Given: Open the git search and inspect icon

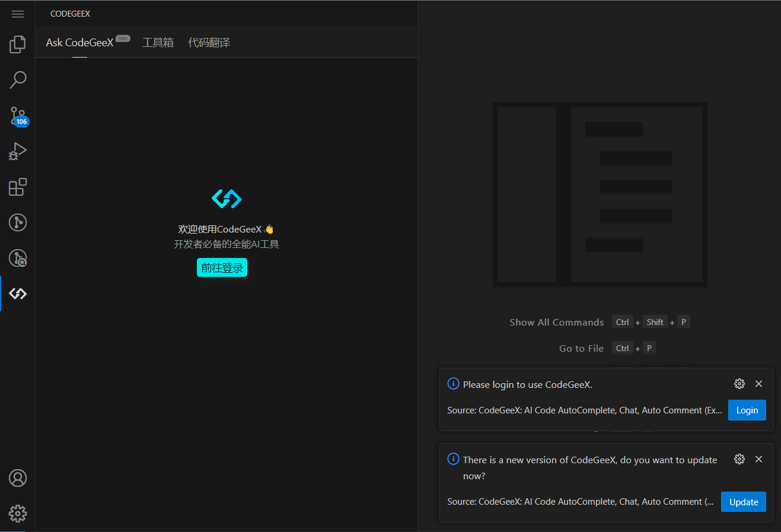Looking at the screenshot, I should (18, 258).
